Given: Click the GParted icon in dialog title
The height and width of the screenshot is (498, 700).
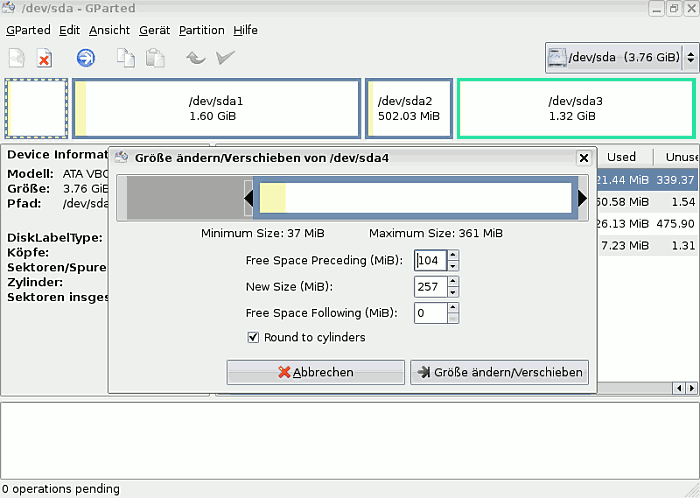Looking at the screenshot, I should (121, 158).
